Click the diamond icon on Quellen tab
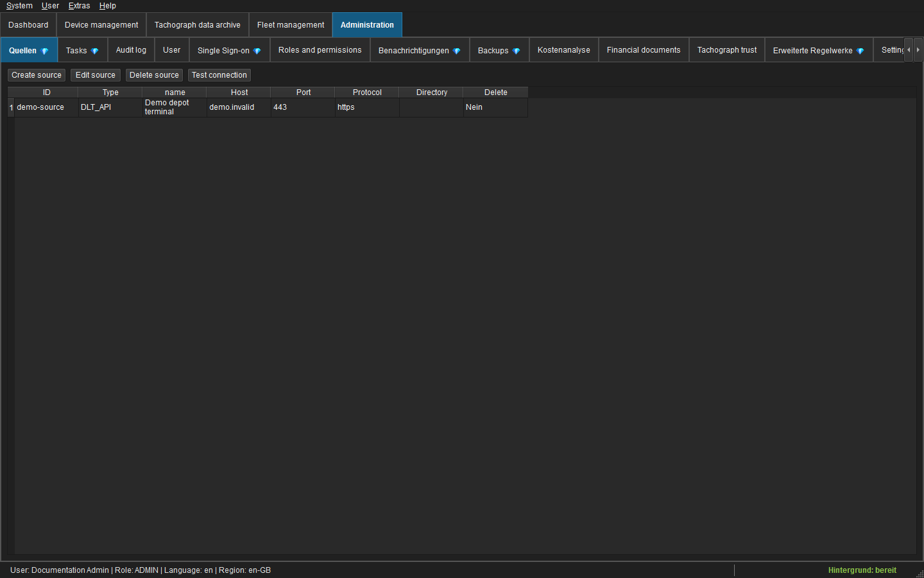This screenshot has width=924, height=578. coord(45,51)
